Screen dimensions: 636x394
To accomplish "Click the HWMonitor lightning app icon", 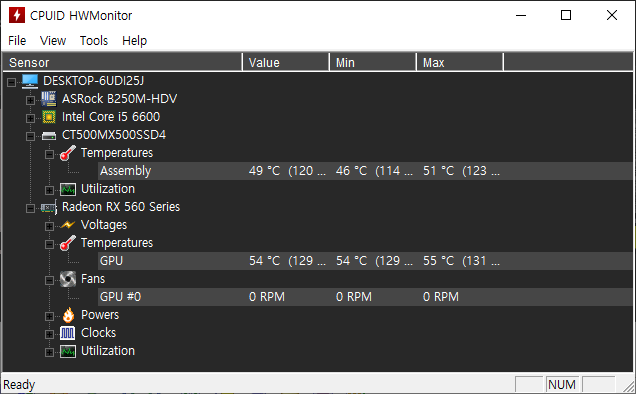I will coord(17,15).
